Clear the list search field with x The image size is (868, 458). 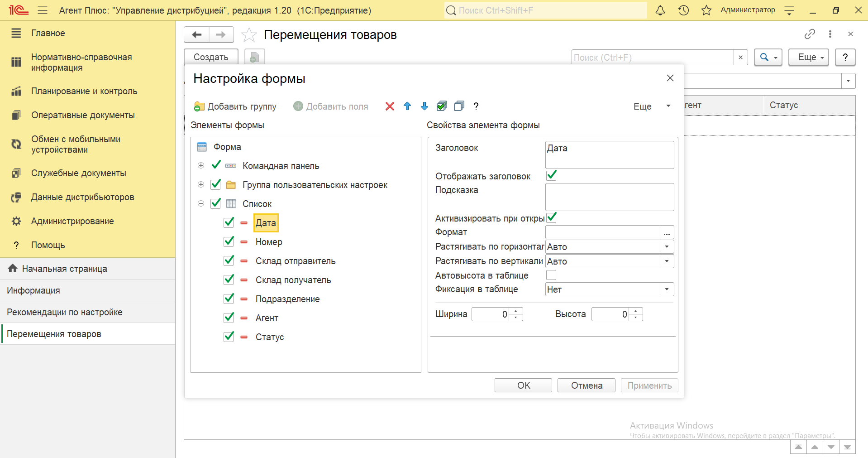point(740,58)
